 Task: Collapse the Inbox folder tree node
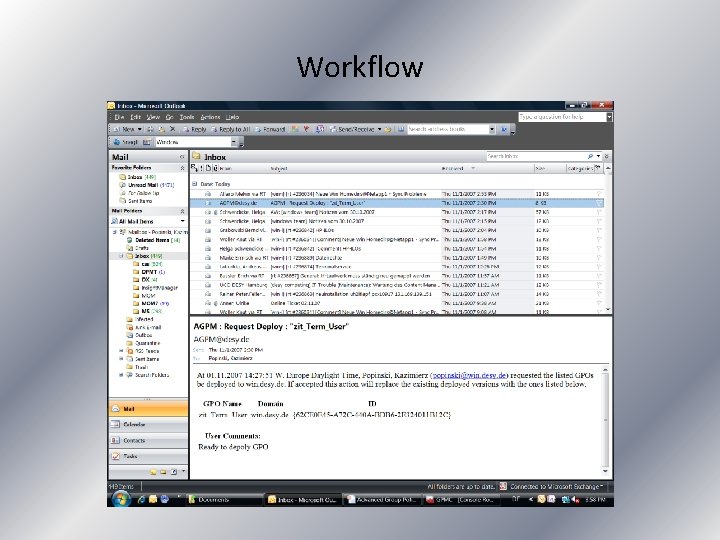(122, 256)
